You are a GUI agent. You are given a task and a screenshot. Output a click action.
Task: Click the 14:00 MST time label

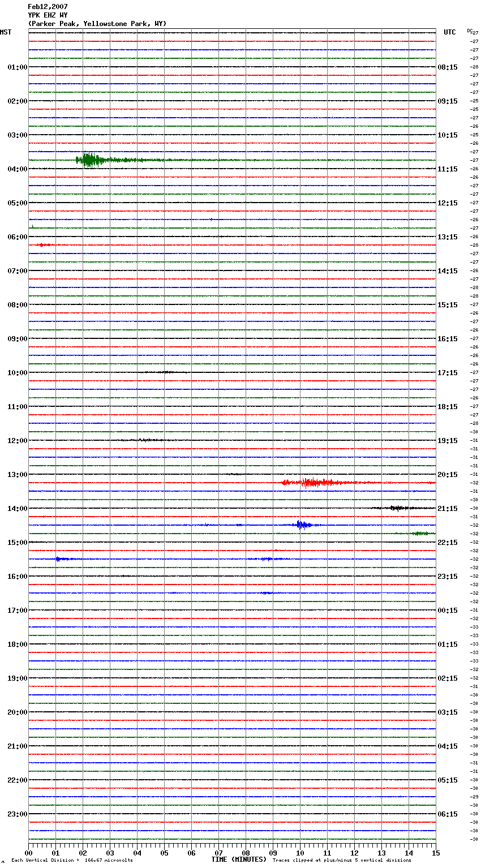(x=17, y=509)
